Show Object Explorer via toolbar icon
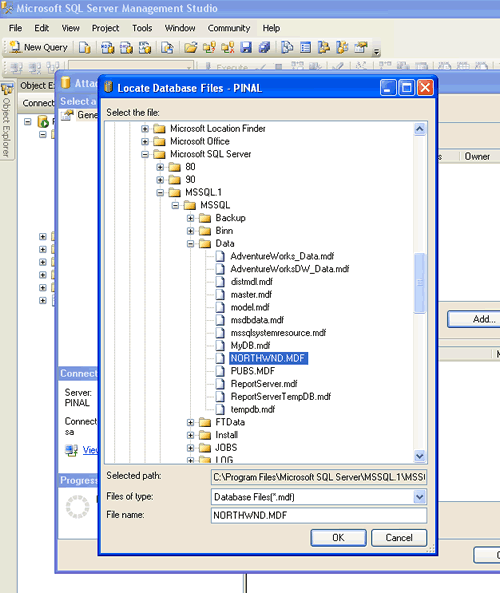This screenshot has height=593, width=500. pos(324,48)
